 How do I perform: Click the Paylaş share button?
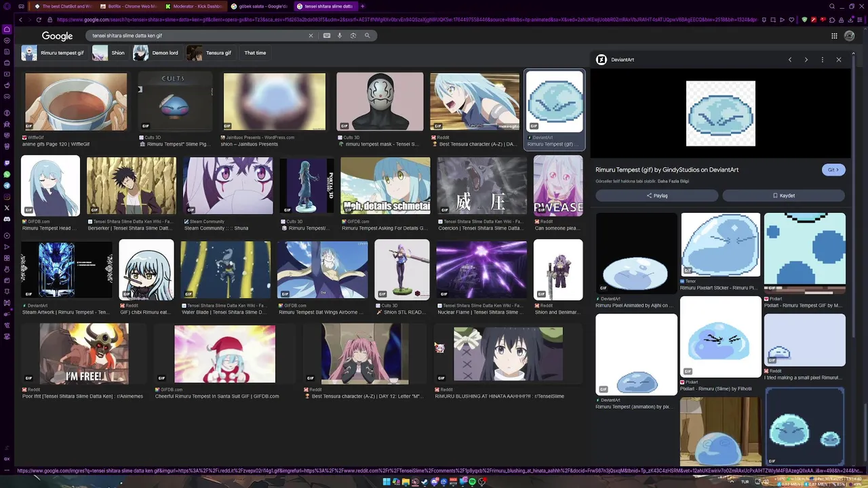point(656,196)
